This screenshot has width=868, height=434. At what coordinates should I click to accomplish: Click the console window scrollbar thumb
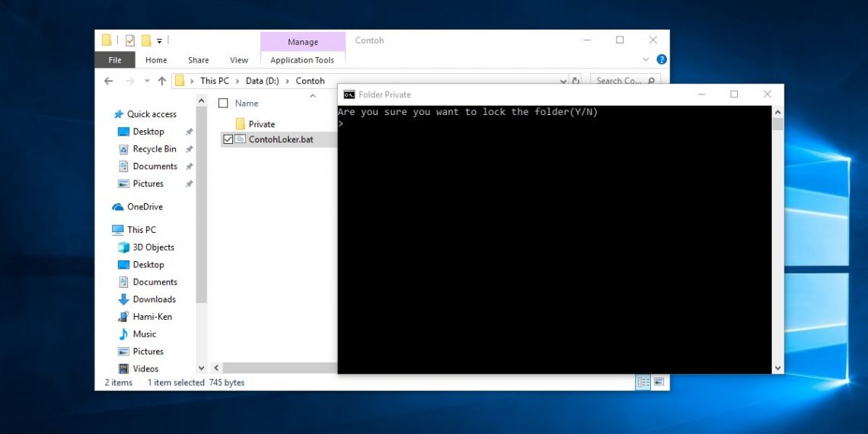pyautogui.click(x=777, y=123)
